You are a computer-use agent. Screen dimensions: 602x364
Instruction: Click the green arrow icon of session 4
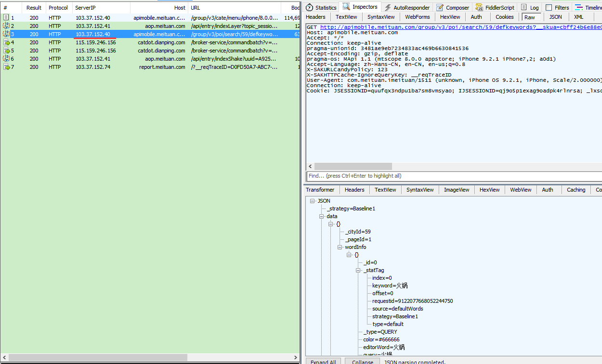(7, 42)
